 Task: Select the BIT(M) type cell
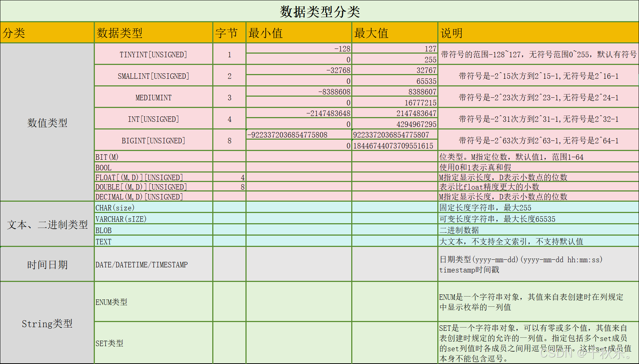click(106, 156)
